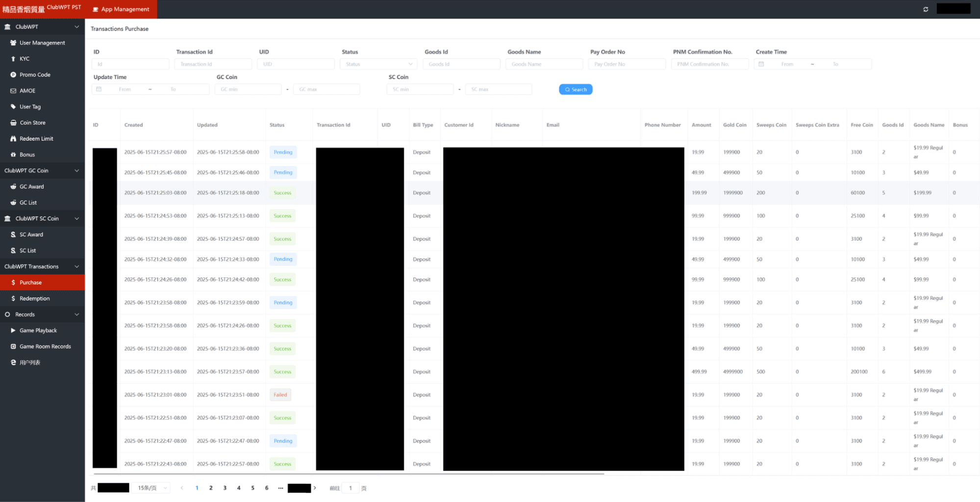Collapse the ClubWPT GC Coin section
Screen dimensions: 980x502
click(76, 171)
